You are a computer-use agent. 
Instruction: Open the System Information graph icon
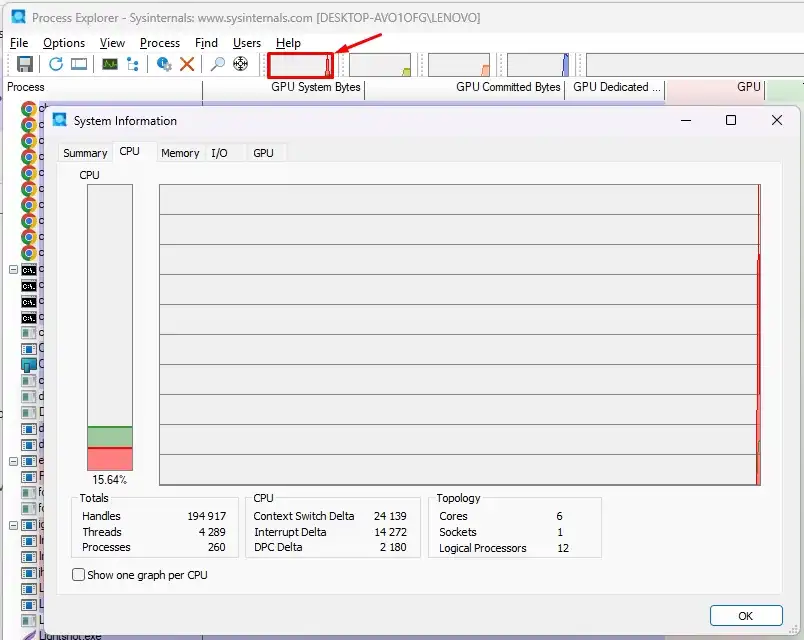click(x=110, y=64)
